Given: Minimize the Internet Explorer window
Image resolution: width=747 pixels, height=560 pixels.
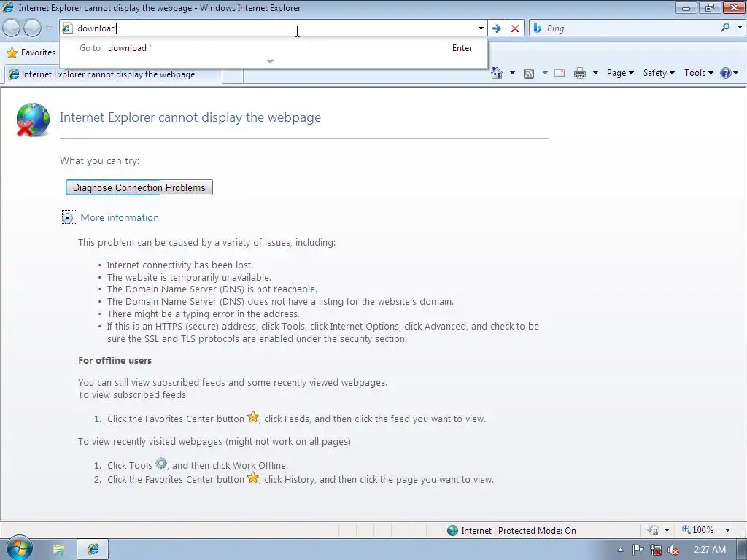Looking at the screenshot, I should 686,8.
